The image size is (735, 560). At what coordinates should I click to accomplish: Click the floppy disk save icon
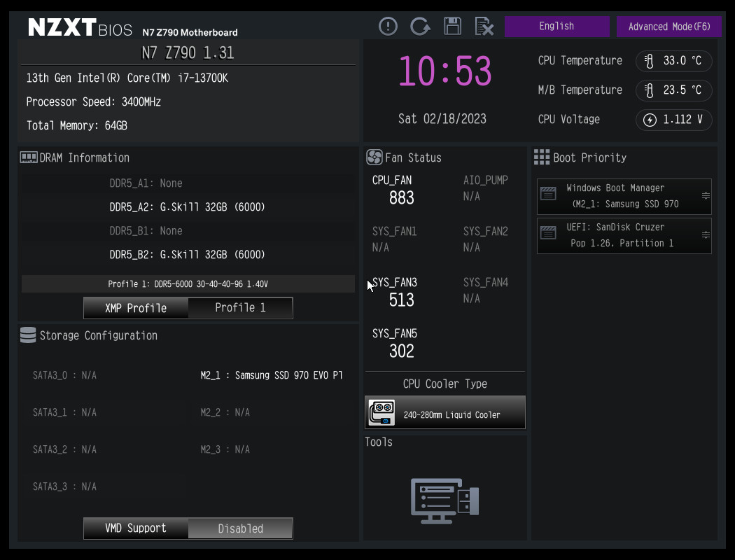pos(452,27)
